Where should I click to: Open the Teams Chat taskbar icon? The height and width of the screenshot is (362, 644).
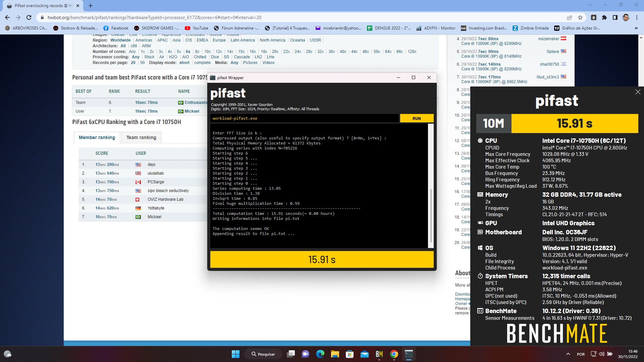pos(305,354)
